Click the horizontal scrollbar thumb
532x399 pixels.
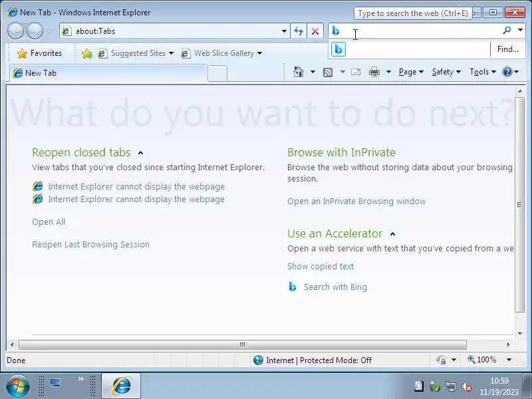coord(243,344)
